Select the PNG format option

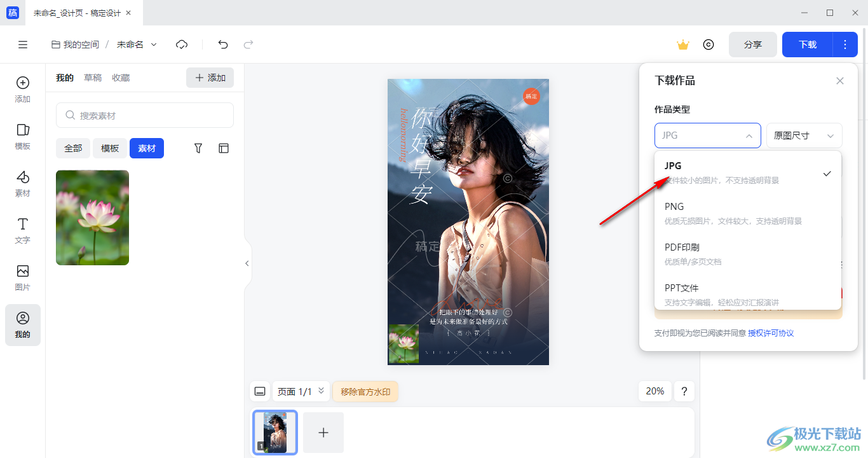point(748,213)
